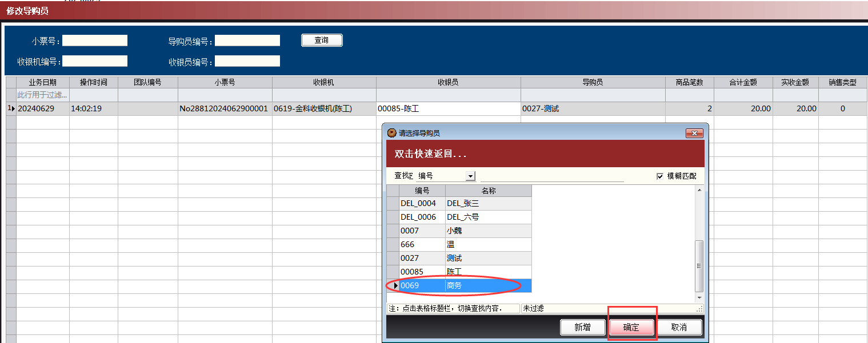
Task: Click 小票号 column header in grid
Action: coord(225,82)
